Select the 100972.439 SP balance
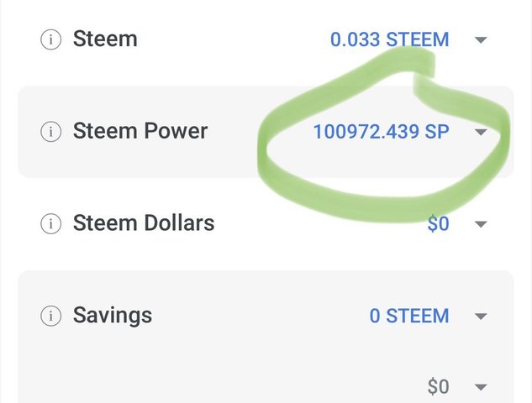The height and width of the screenshot is (403, 532). 380,132
